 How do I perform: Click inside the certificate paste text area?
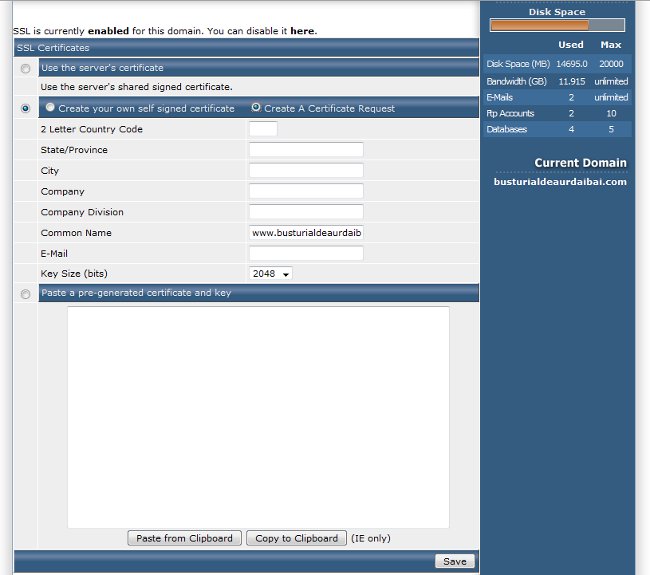coord(258,416)
